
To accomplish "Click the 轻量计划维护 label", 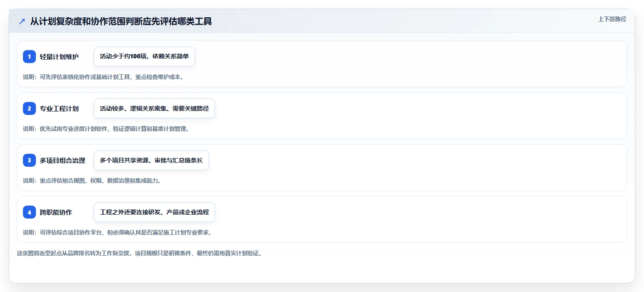I will point(59,57).
